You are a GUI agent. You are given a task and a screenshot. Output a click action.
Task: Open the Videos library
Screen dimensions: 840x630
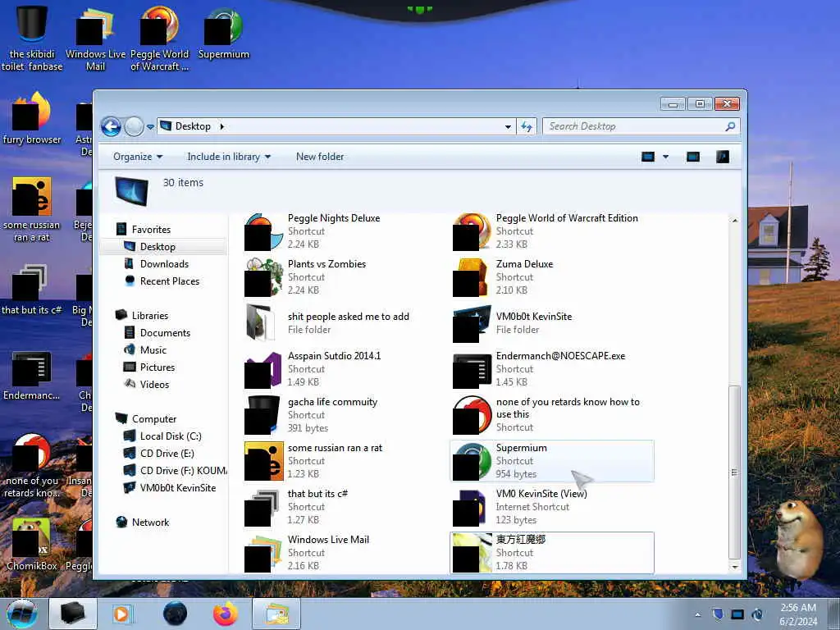[154, 384]
